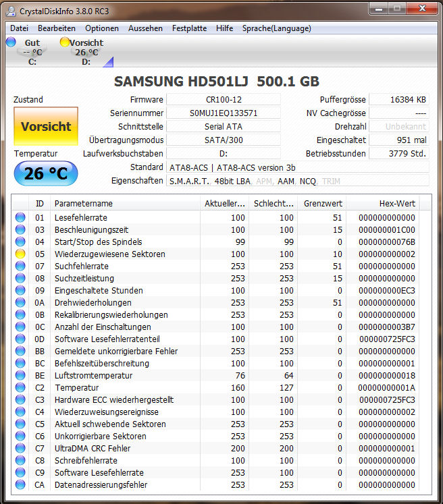Click the ID column header
Viewport: 443px width, 504px height.
[x=40, y=204]
